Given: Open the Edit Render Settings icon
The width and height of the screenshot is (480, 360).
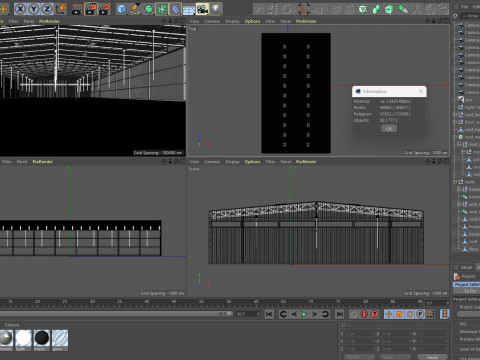Looking at the screenshot, I should pyautogui.click(x=105, y=9).
